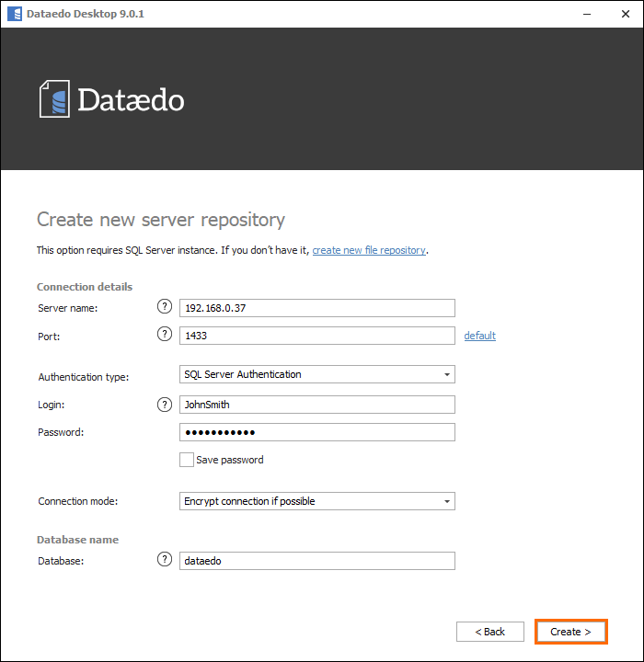Follow the 'create new file repository' link
This screenshot has width=644, height=662.
tap(369, 250)
